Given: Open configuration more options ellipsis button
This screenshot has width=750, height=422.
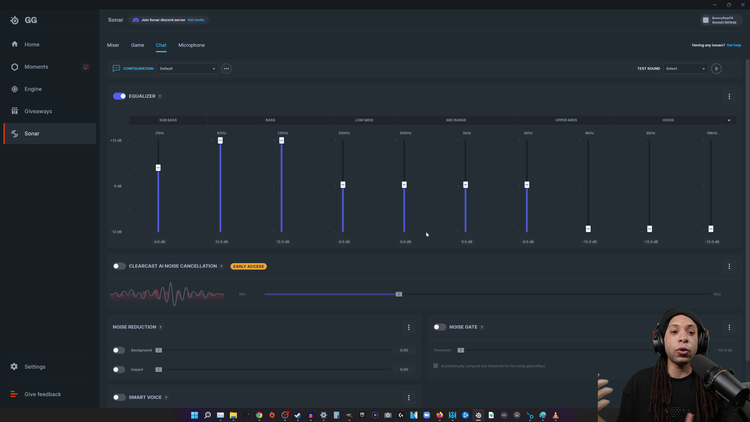Looking at the screenshot, I should (x=226, y=68).
